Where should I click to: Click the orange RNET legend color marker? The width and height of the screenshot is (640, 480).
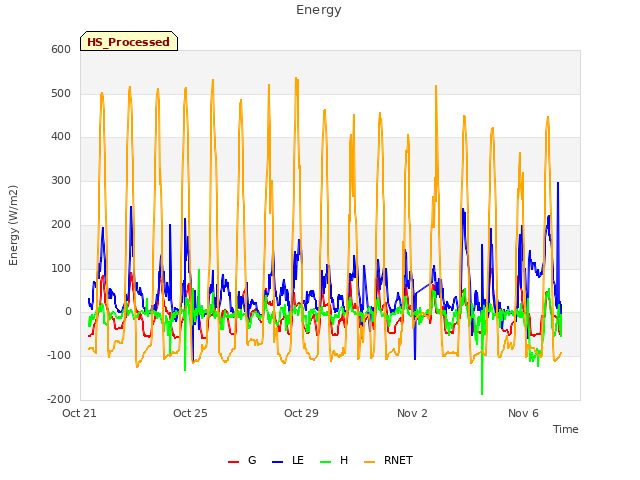pos(369,462)
